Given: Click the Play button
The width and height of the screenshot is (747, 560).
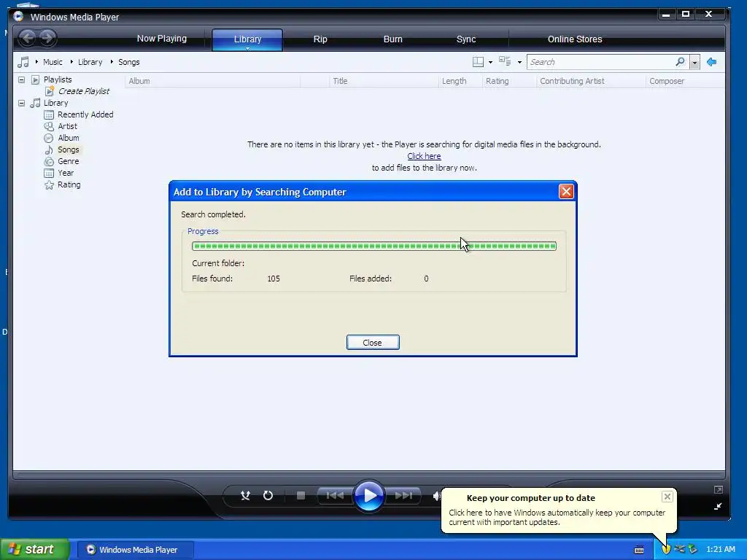Looking at the screenshot, I should pos(368,496).
